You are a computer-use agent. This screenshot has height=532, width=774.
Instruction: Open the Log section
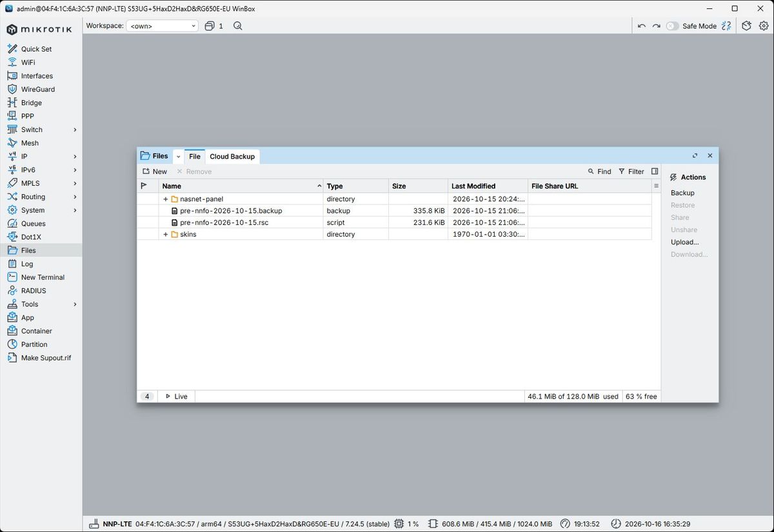tap(26, 264)
